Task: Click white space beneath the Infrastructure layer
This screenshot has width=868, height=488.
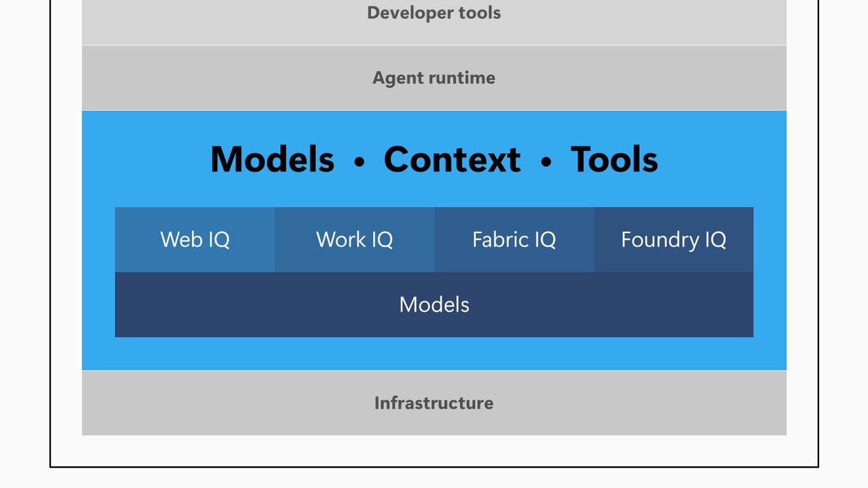Action: click(x=434, y=451)
